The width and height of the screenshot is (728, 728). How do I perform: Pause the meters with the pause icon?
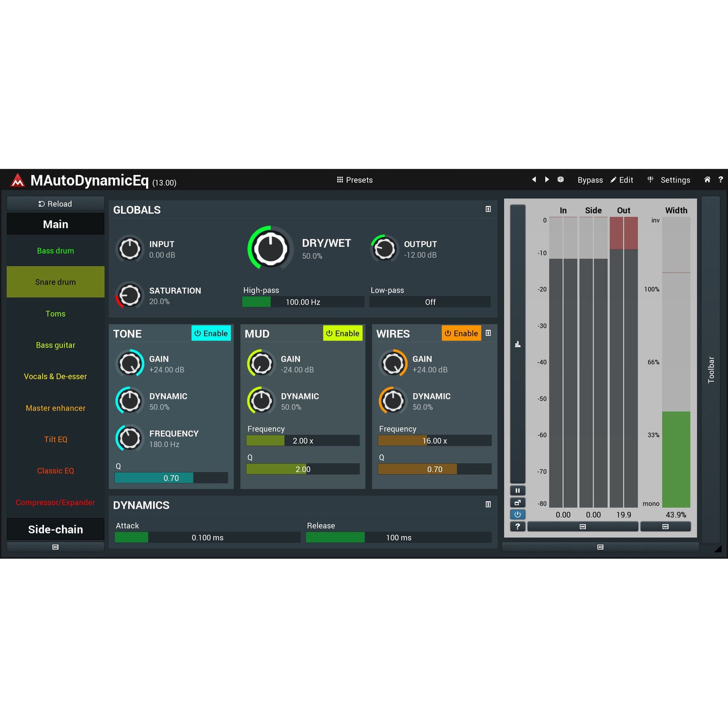(x=517, y=491)
